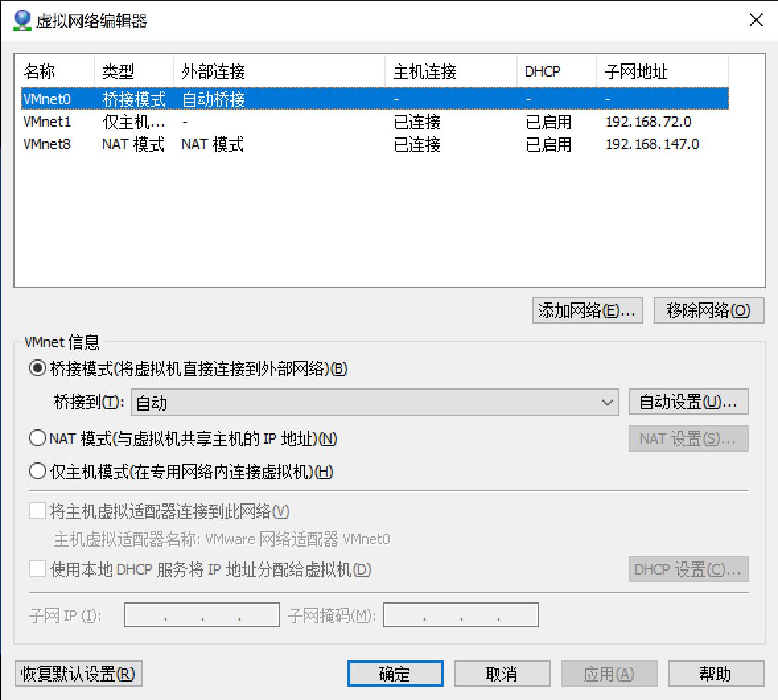Click the 子网掩码 input field

coord(461,614)
